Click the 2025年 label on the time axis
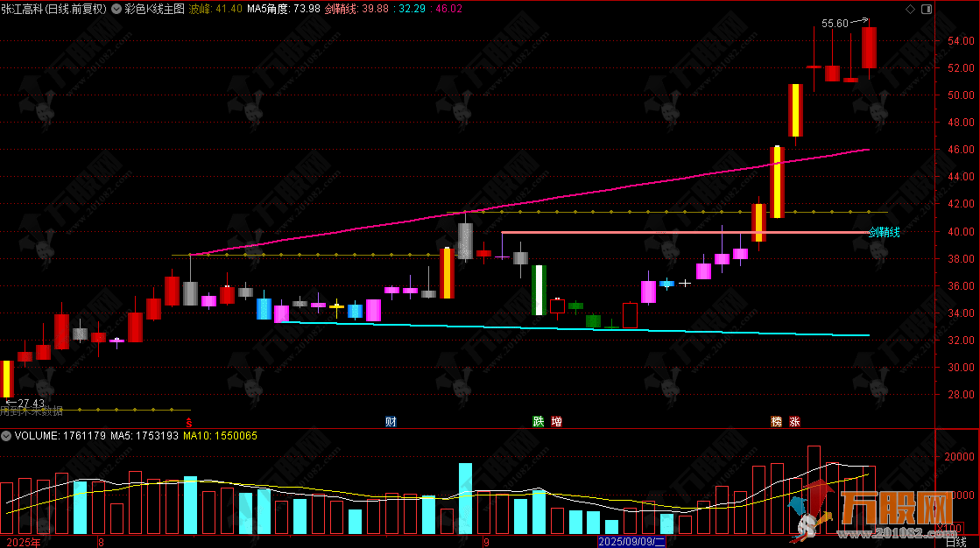 [x=23, y=543]
